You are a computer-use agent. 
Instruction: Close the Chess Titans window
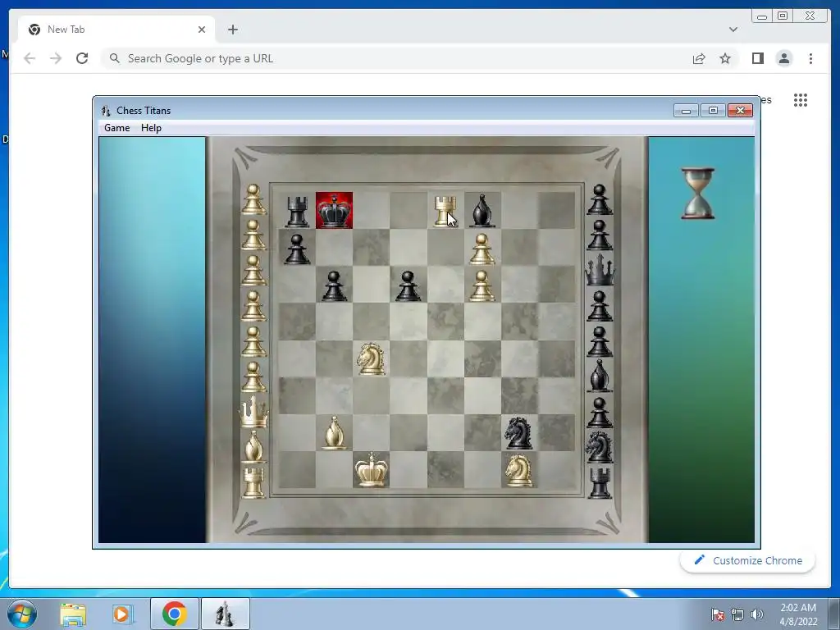point(741,111)
